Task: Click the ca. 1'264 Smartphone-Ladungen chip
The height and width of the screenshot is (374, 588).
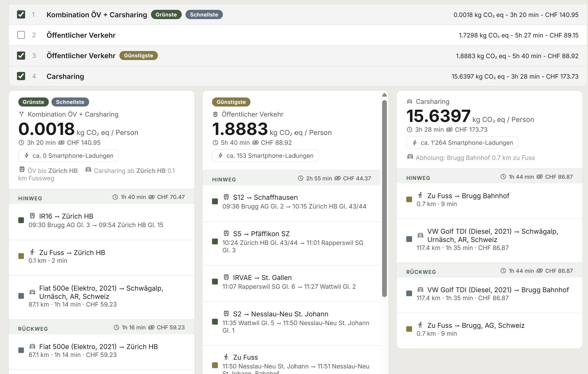Action: tap(462, 143)
